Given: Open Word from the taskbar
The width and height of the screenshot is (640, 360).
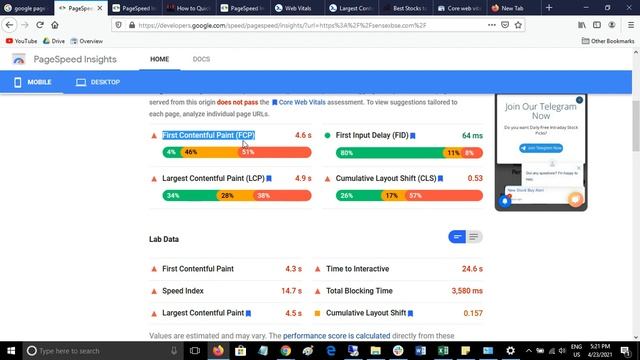Looking at the screenshot, I should click(x=420, y=351).
